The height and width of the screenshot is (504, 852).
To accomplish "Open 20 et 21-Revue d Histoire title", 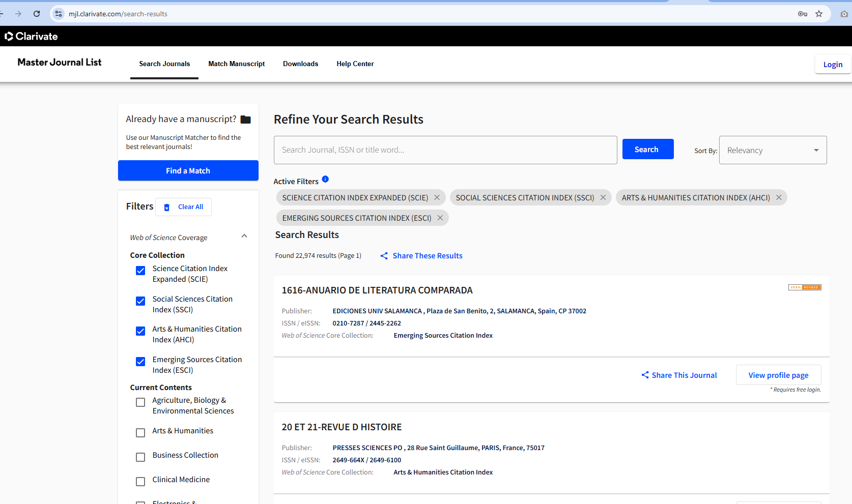I will tap(342, 427).
